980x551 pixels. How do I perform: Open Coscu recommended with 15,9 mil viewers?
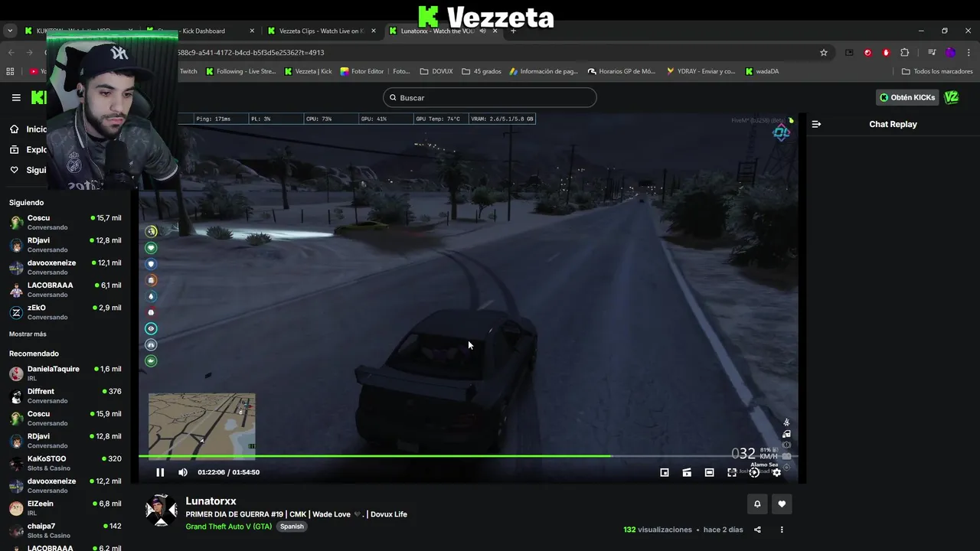[x=65, y=418]
